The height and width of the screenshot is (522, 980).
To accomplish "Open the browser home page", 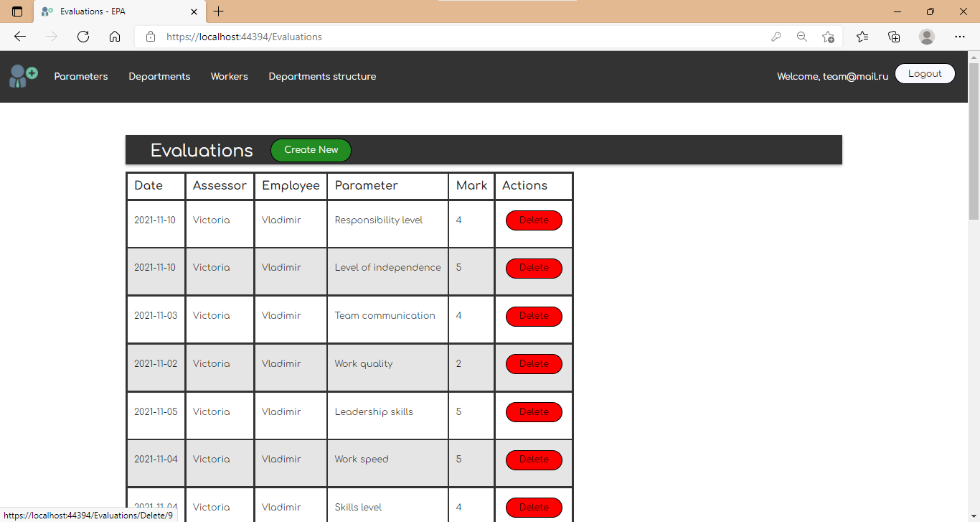I will [115, 37].
